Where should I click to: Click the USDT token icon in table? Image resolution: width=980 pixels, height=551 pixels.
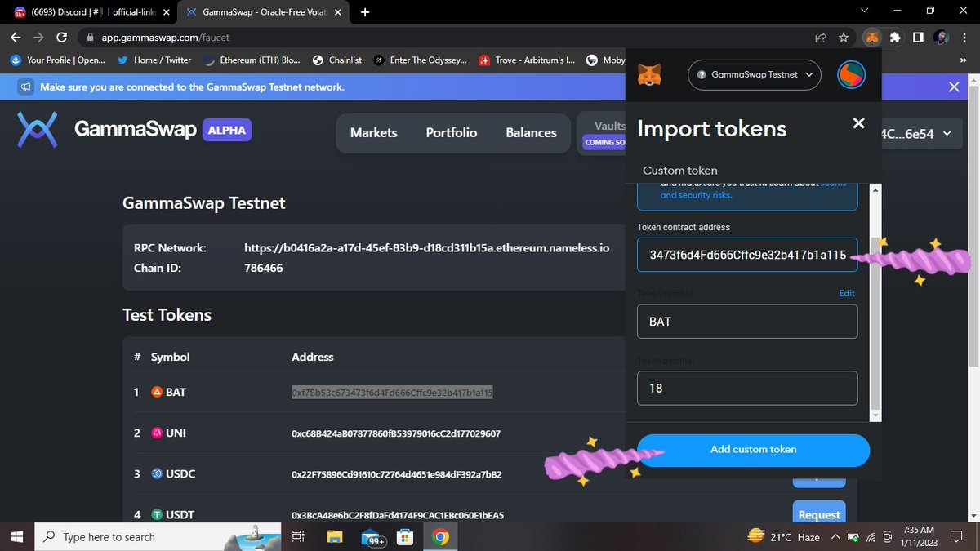click(158, 514)
